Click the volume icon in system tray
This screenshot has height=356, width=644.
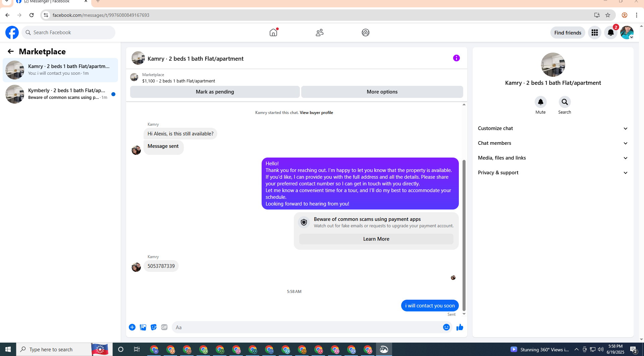(601, 349)
